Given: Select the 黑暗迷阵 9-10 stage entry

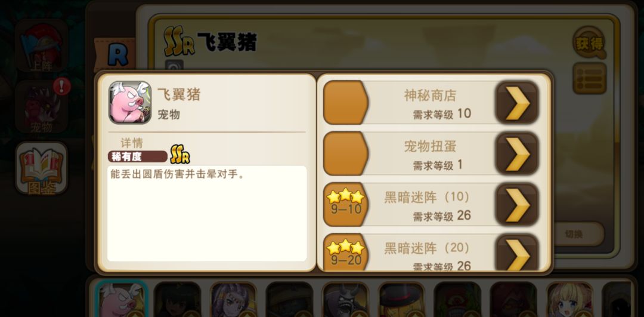Looking at the screenshot, I should [x=431, y=204].
